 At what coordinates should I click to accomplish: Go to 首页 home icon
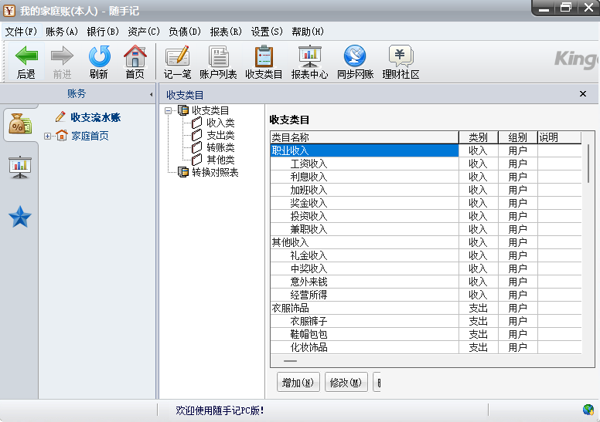[x=134, y=56]
